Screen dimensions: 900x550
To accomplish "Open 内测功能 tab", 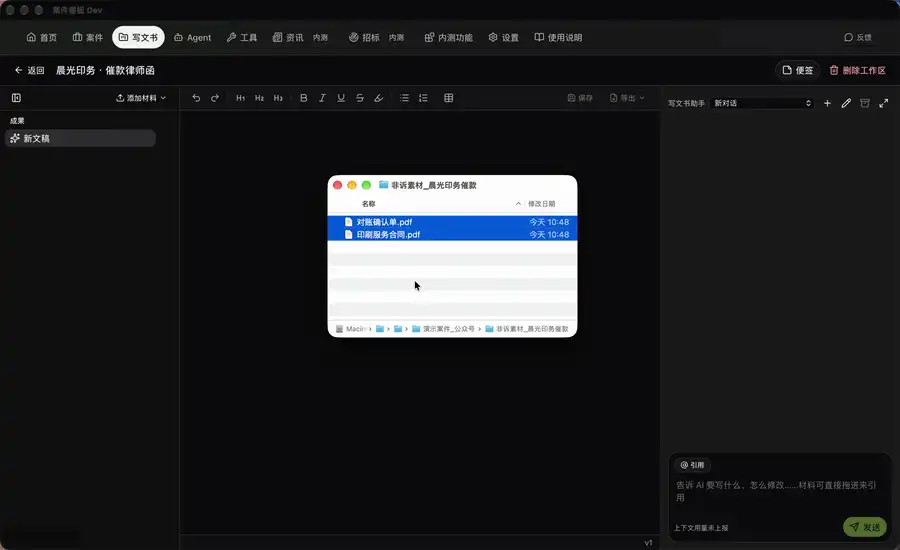I will 448,37.
